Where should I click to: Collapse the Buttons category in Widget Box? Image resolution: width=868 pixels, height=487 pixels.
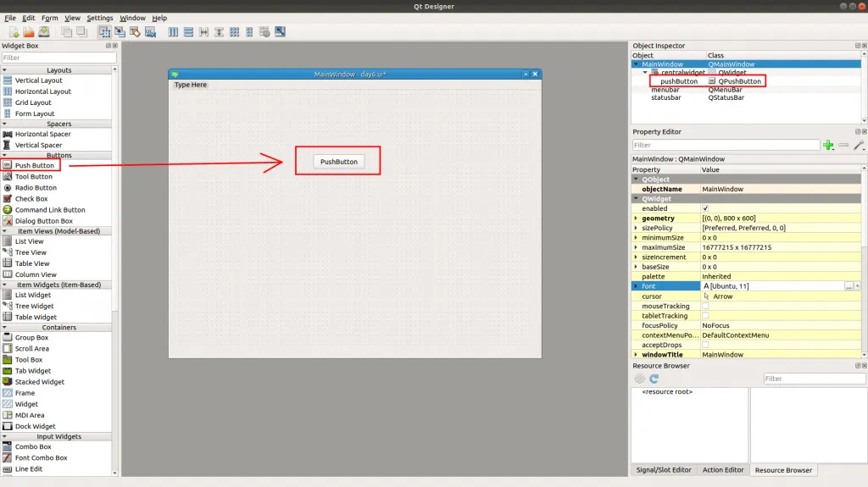point(4,155)
